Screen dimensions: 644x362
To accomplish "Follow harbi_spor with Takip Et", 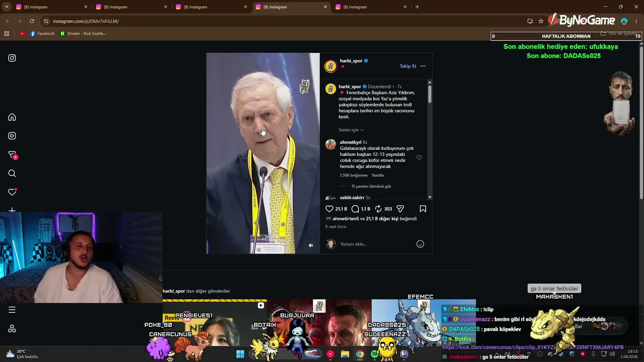I will [x=408, y=66].
